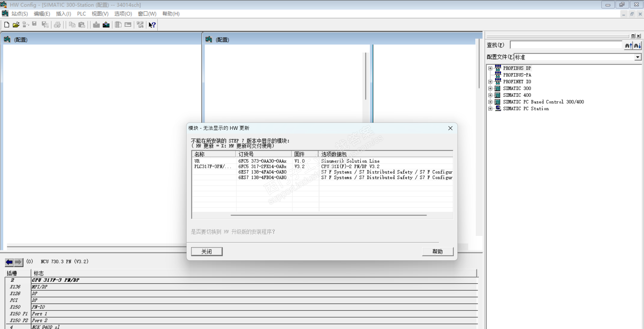Click the dialog list horizontal scrollbar

pos(329,215)
